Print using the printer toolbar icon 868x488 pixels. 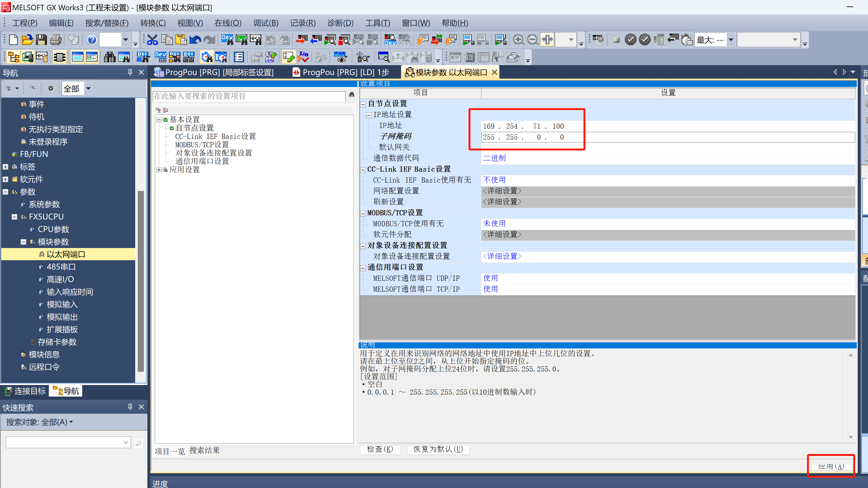click(x=56, y=40)
